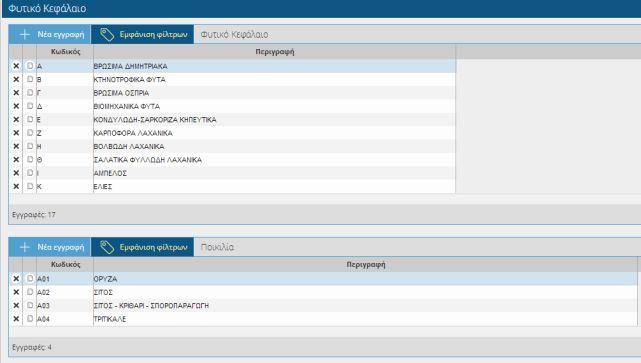The image size is (641, 363).
Task: Select description ΣΑΛΑΤΙΚΑ ΦΥΛΛΩΔΗ ΛΑΧΑΝΙΚΑ
Action: (x=148, y=160)
